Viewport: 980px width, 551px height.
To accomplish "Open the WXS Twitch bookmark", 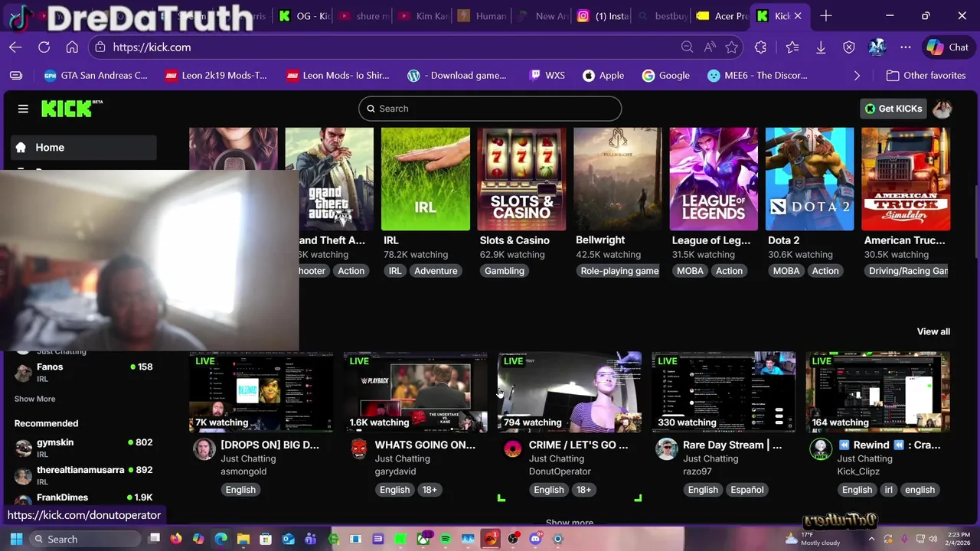I will pyautogui.click(x=547, y=76).
